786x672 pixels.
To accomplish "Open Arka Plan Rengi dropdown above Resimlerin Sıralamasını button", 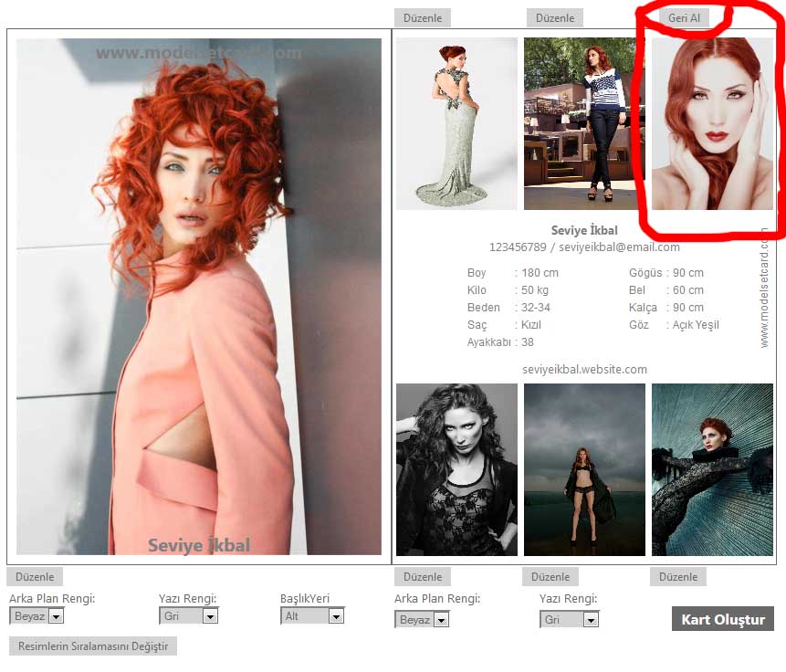I will click(37, 616).
